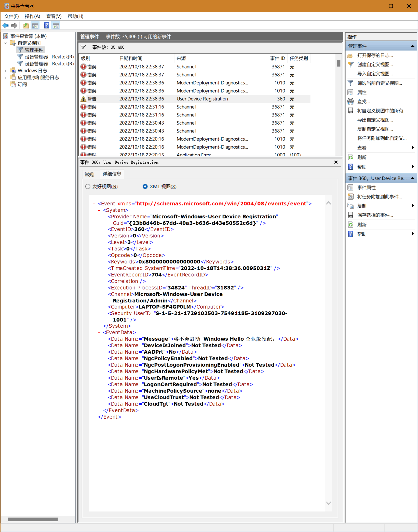This screenshot has height=532, width=418.
Task: Collapse the EventData XML node
Action: pyautogui.click(x=99, y=333)
